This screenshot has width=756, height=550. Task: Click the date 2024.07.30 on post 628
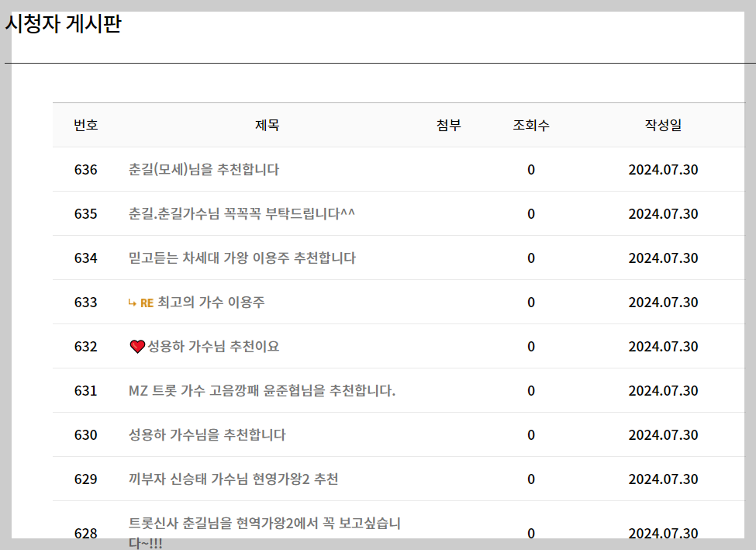point(663,533)
